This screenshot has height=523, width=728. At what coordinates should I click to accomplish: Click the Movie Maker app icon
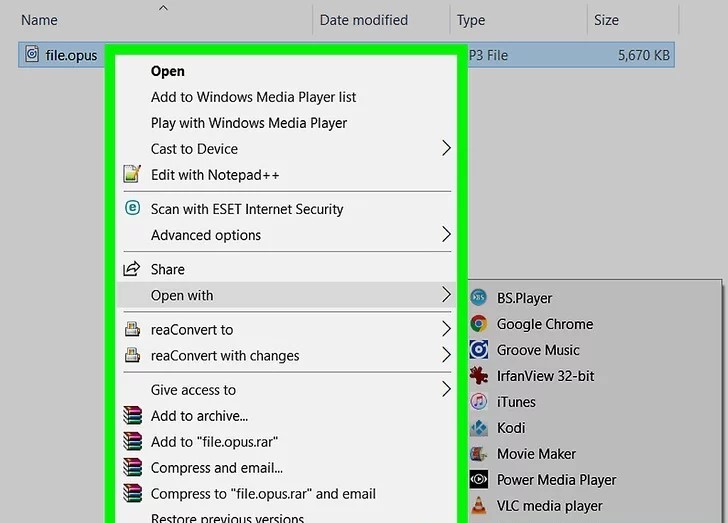479,453
